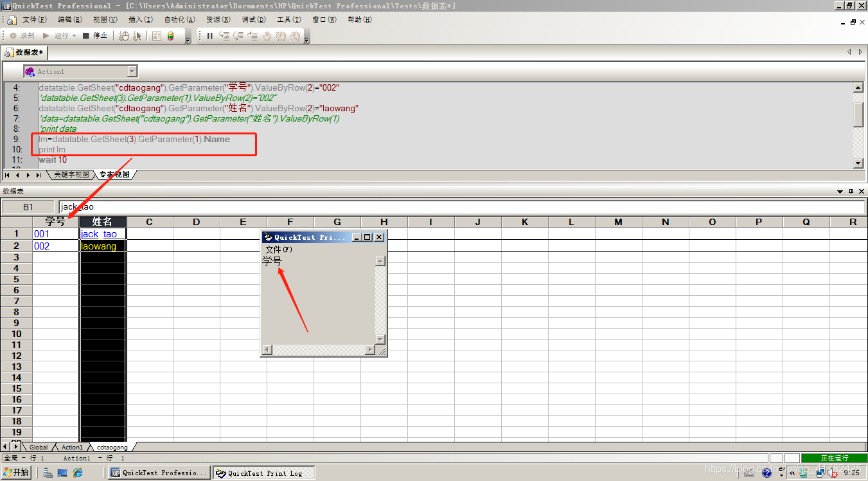
Task: Click the code editor scroll up arrow
Action: tap(858, 87)
